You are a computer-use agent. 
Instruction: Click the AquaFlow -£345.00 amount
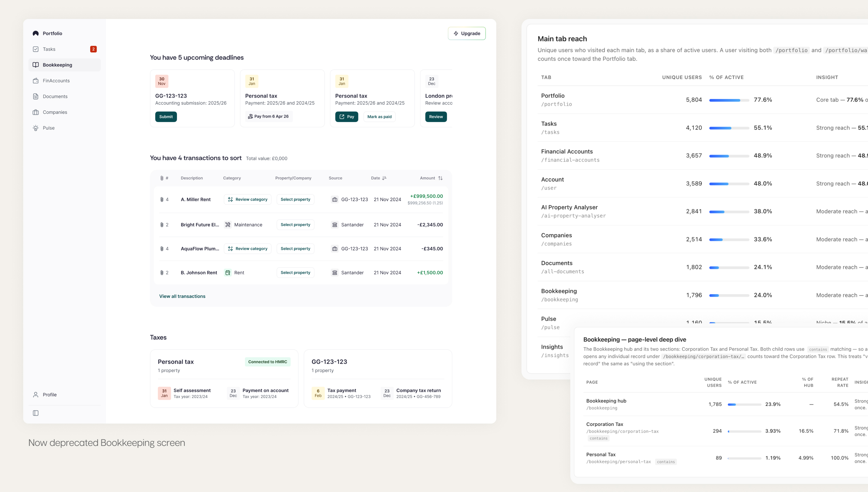432,248
